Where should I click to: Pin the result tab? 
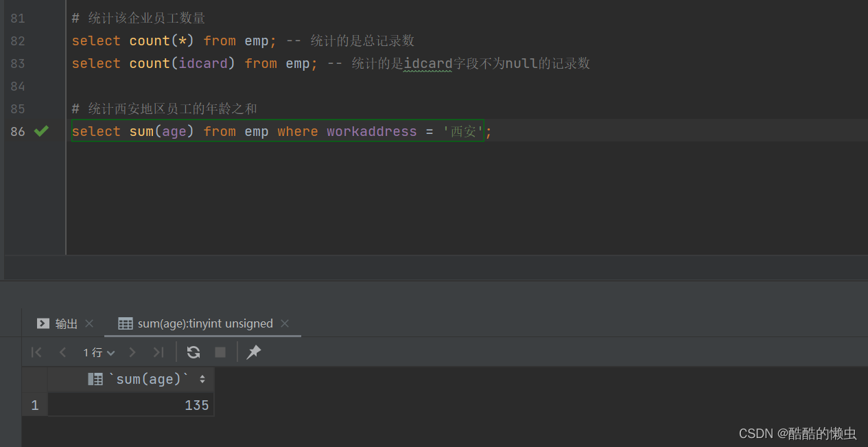pos(254,352)
